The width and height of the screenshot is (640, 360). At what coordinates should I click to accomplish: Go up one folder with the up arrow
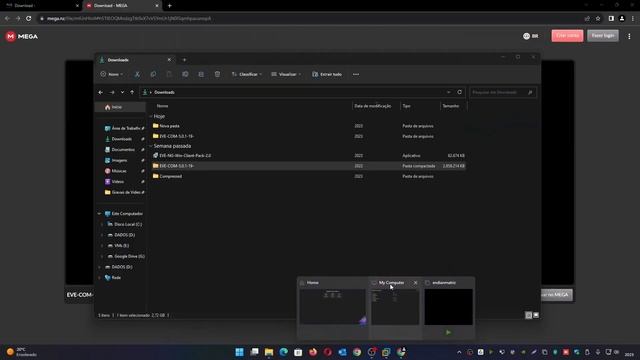[x=132, y=92]
